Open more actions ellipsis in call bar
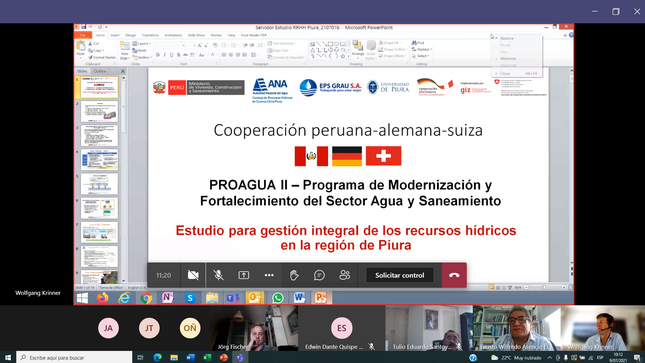645x363 pixels. pyautogui.click(x=269, y=275)
